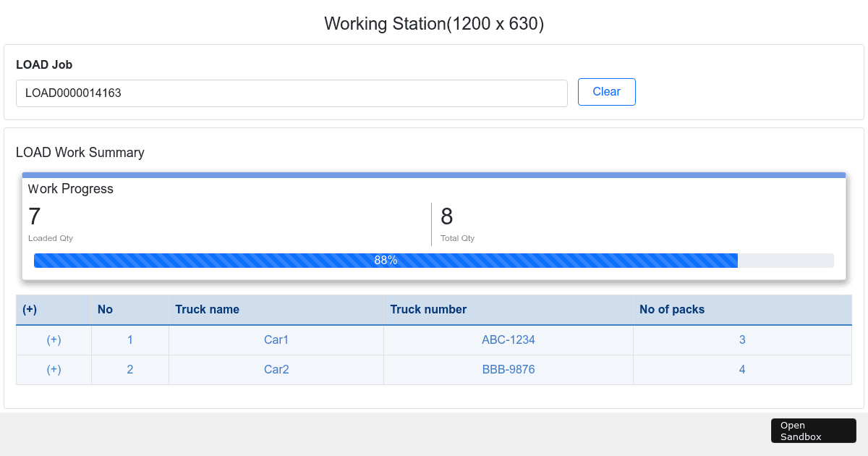Click the Car2 truck name cell
Viewport: 868px width, 456px height.
(x=276, y=370)
